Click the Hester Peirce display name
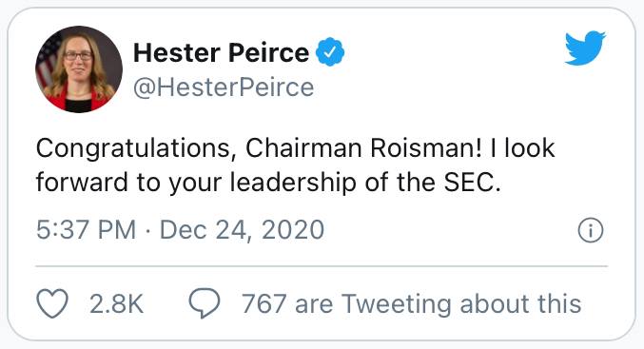644x349 pixels. pos(222,53)
